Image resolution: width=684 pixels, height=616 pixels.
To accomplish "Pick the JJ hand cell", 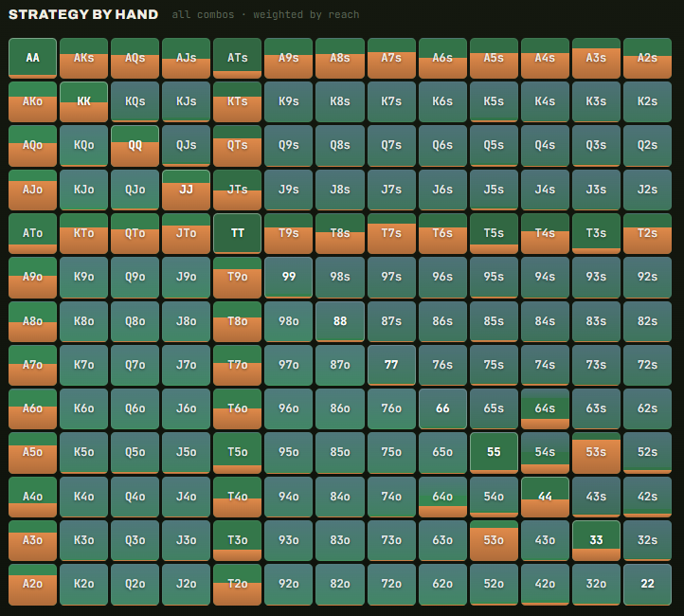I will 187,190.
